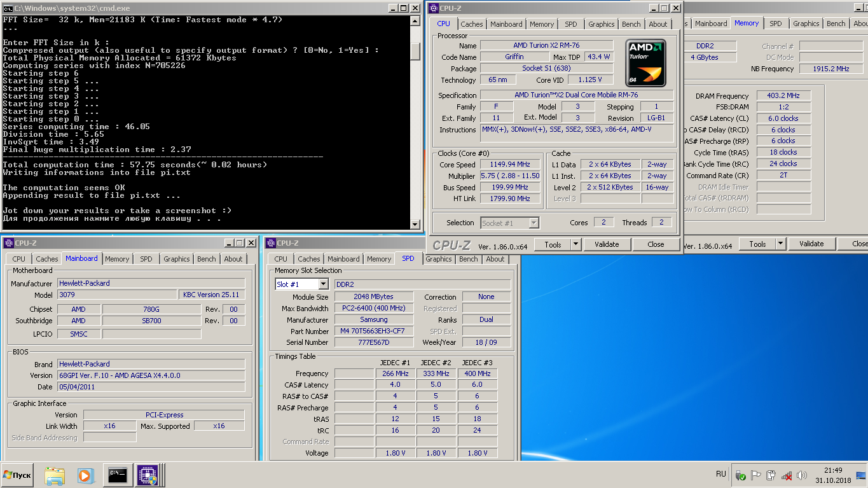This screenshot has height=488, width=868.
Task: Expand the Tools arrow in the Memory CPU-Z window
Action: [780, 244]
